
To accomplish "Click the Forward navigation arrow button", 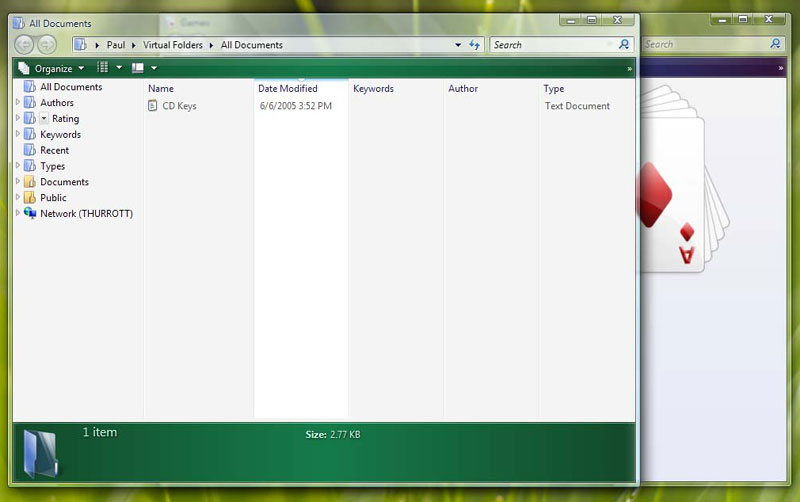I will pyautogui.click(x=46, y=44).
